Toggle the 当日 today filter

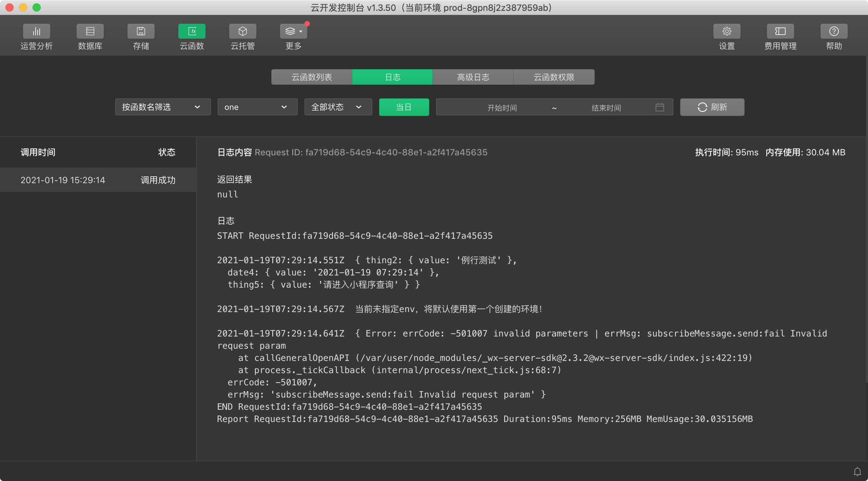404,107
